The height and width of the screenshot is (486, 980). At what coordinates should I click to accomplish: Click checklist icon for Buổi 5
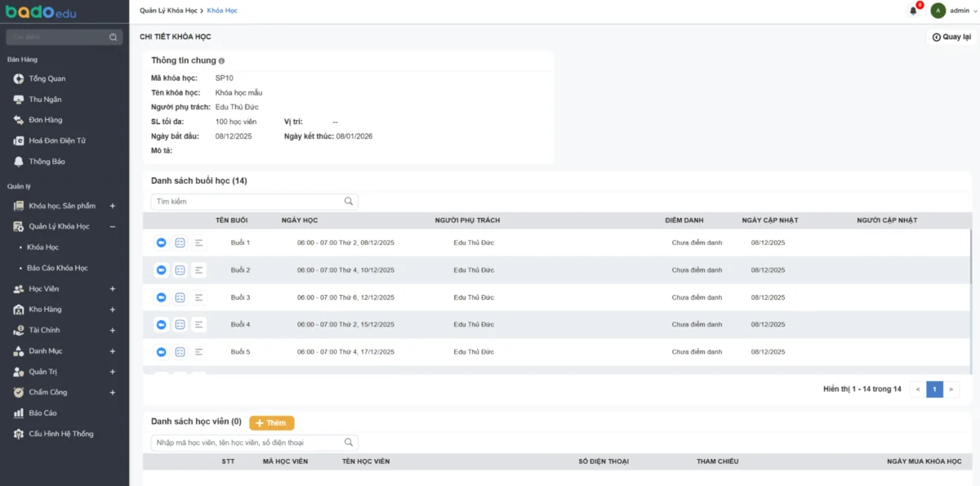(180, 352)
